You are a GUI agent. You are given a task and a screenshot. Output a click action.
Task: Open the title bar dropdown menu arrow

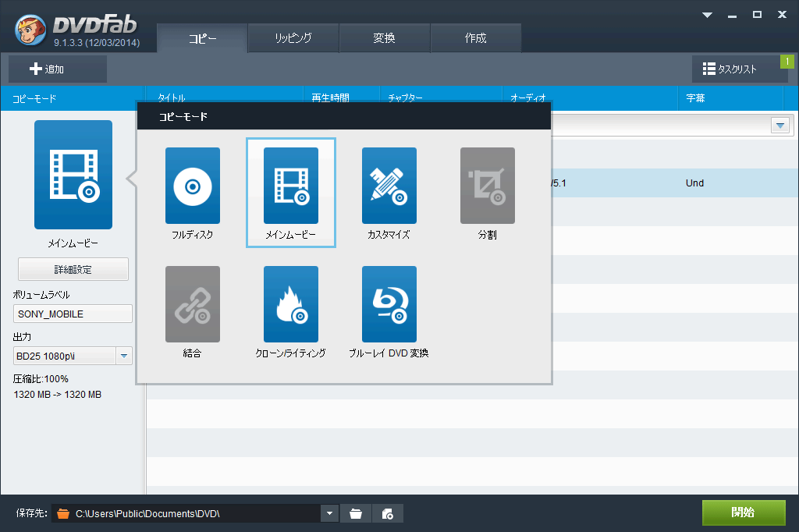coord(707,15)
